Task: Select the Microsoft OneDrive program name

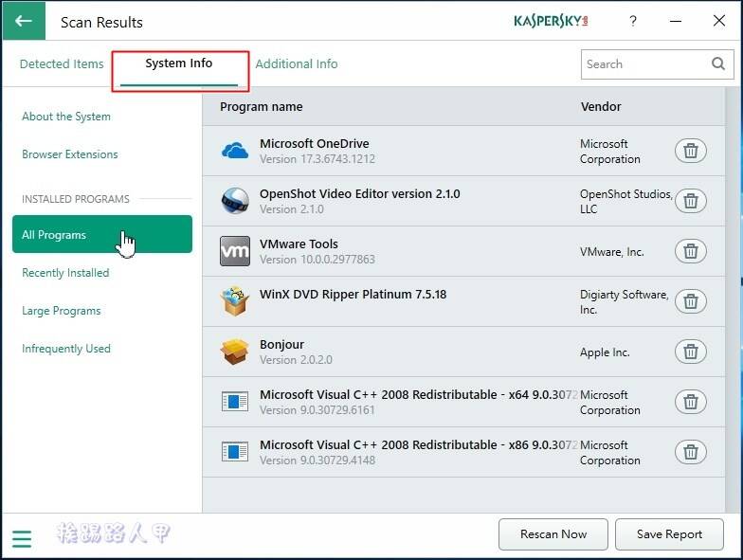Action: 315,144
